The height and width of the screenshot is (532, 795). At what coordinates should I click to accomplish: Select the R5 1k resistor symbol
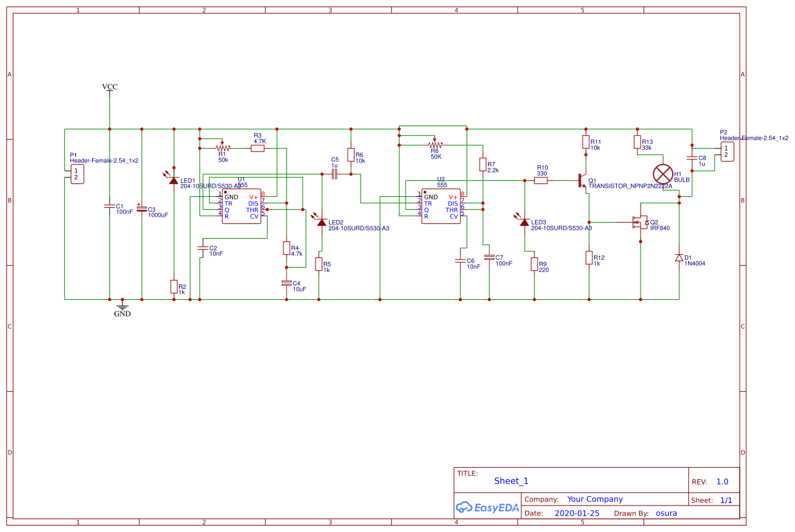point(319,264)
